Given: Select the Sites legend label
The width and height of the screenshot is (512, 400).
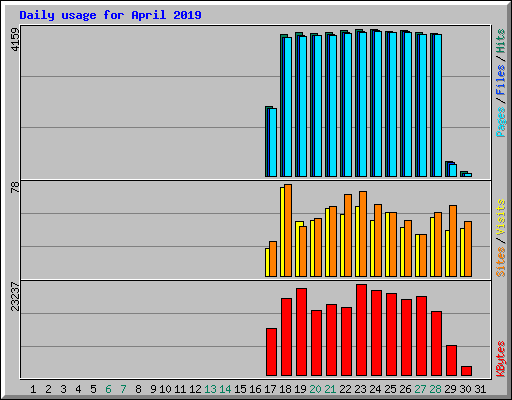Looking at the screenshot, I should pos(501,262).
